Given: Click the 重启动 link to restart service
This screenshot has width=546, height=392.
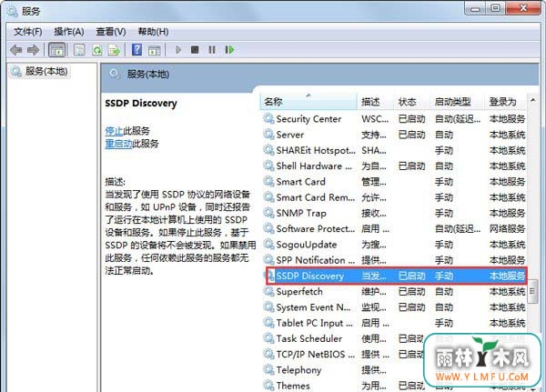Looking at the screenshot, I should 118,144.
